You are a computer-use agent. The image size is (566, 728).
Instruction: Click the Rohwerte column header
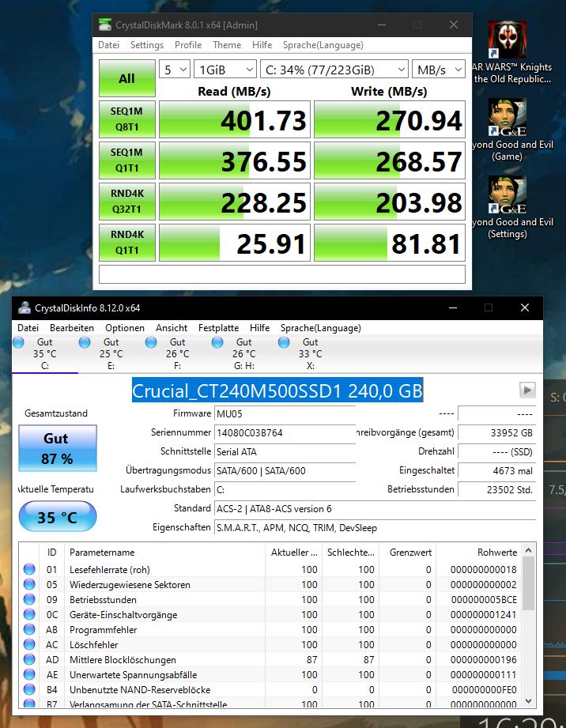tap(477, 552)
